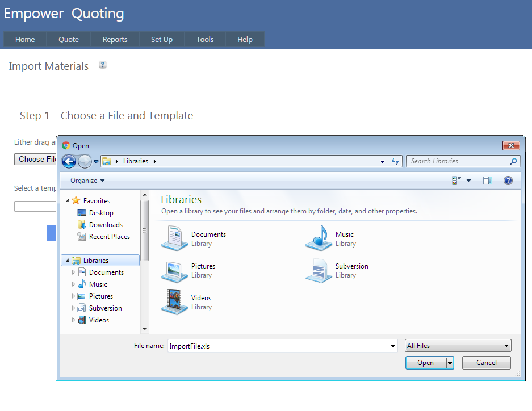
Task: Click the refresh button beside address bar
Action: [396, 161]
